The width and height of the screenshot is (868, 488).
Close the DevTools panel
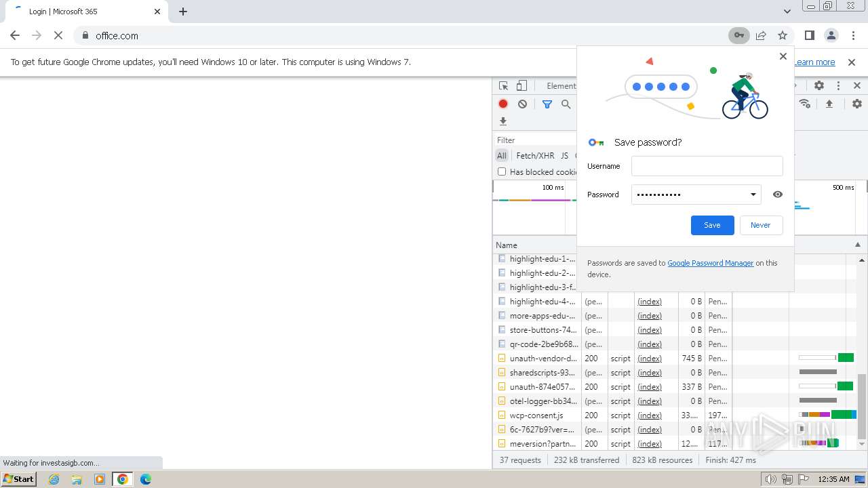[x=857, y=85]
